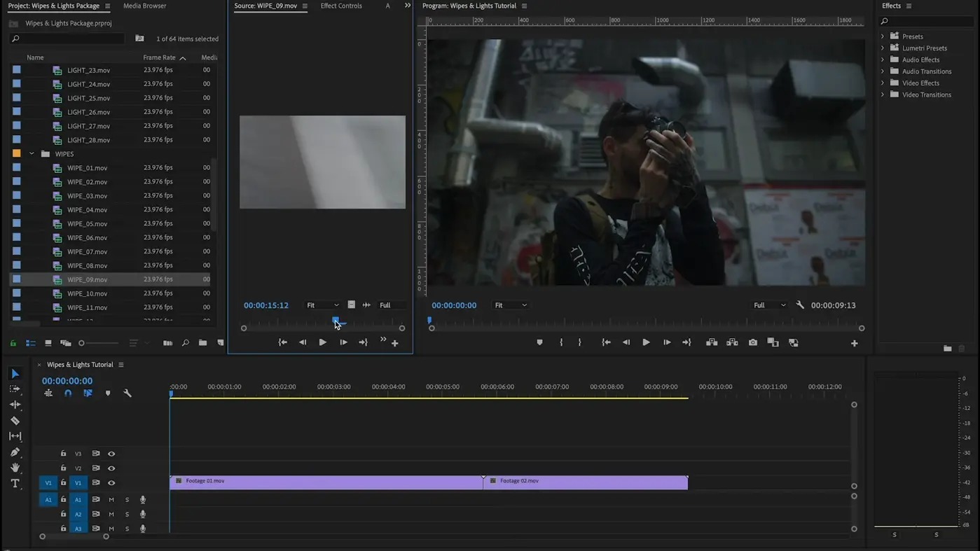Select the Type tool
The image size is (980, 551).
click(15, 484)
